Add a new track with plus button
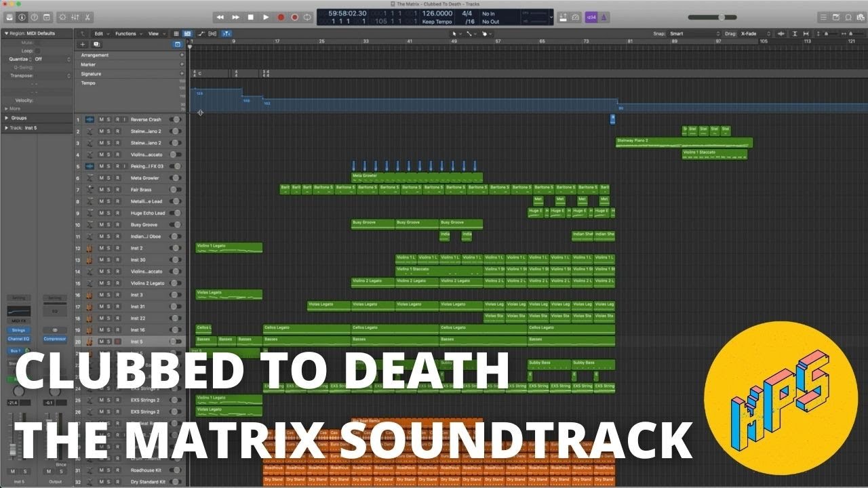Viewport: 868px width, 488px height. tap(83, 44)
